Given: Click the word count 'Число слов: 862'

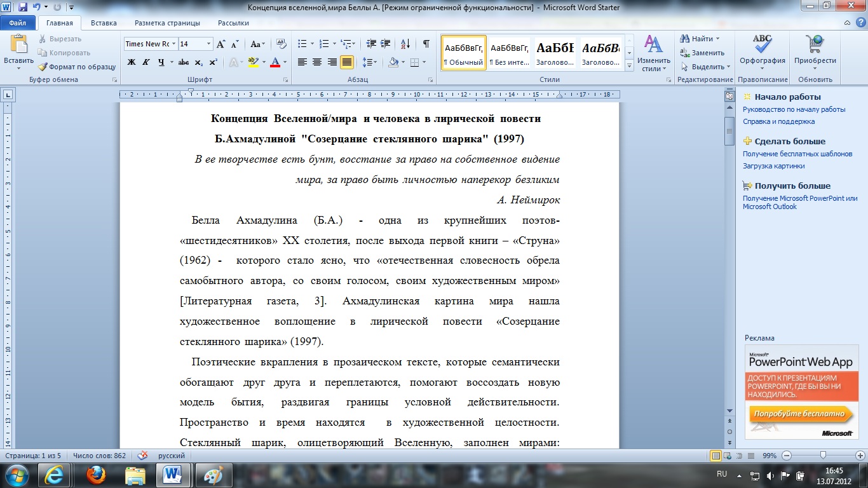Looking at the screenshot, I should pyautogui.click(x=99, y=456).
